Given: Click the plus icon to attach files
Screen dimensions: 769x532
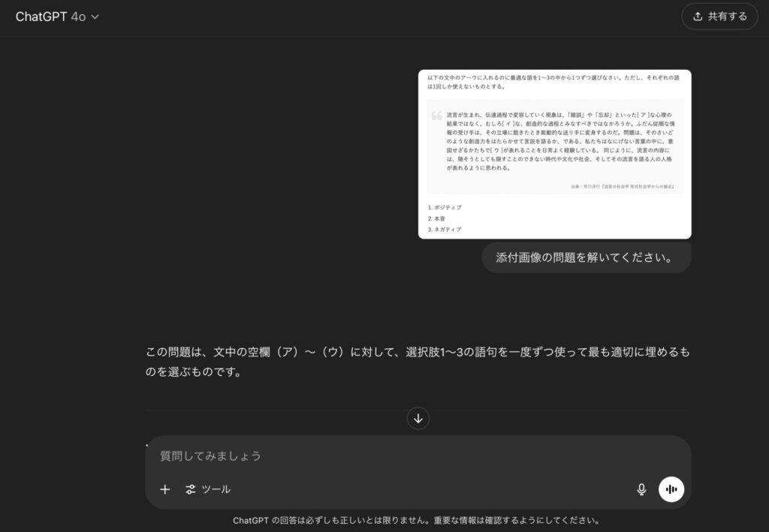Looking at the screenshot, I should (x=165, y=489).
